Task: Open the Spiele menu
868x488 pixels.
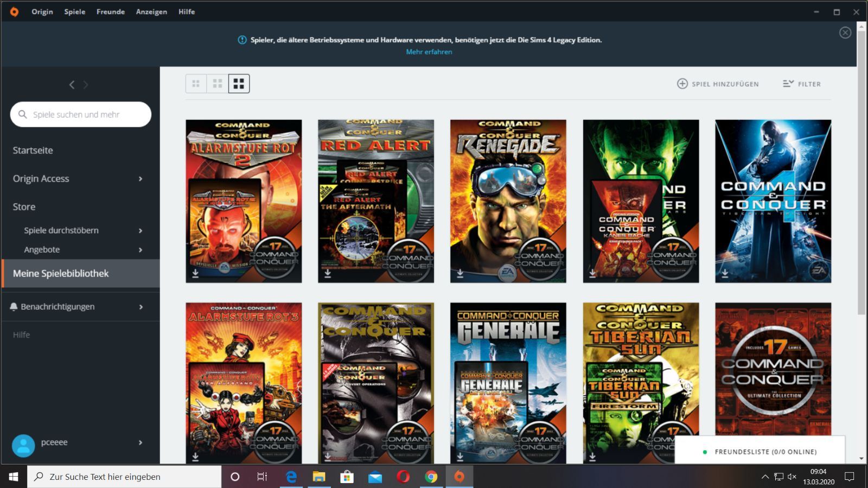Action: (x=75, y=11)
